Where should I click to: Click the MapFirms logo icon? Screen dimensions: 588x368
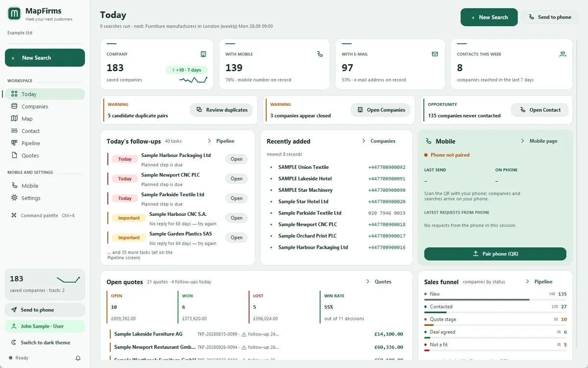point(14,14)
